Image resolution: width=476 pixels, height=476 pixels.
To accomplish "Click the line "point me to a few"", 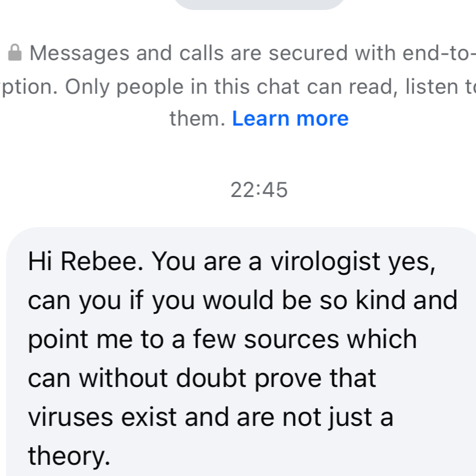I will click(x=222, y=340).
